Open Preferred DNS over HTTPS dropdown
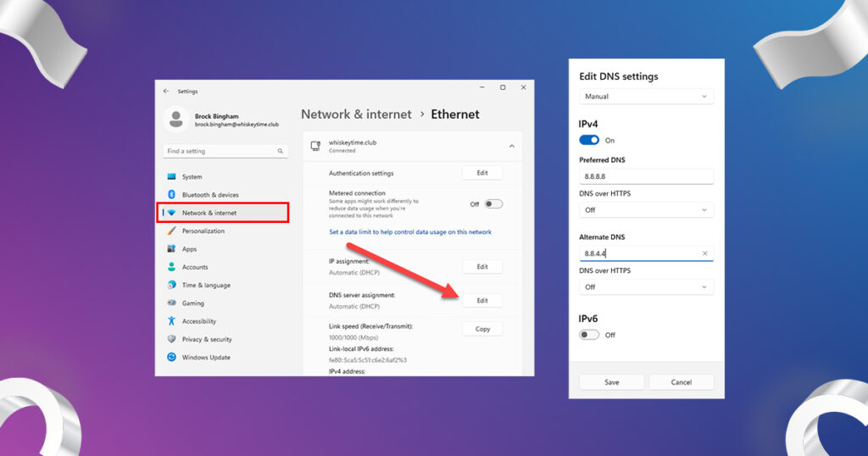The width and height of the screenshot is (868, 456). tap(646, 210)
